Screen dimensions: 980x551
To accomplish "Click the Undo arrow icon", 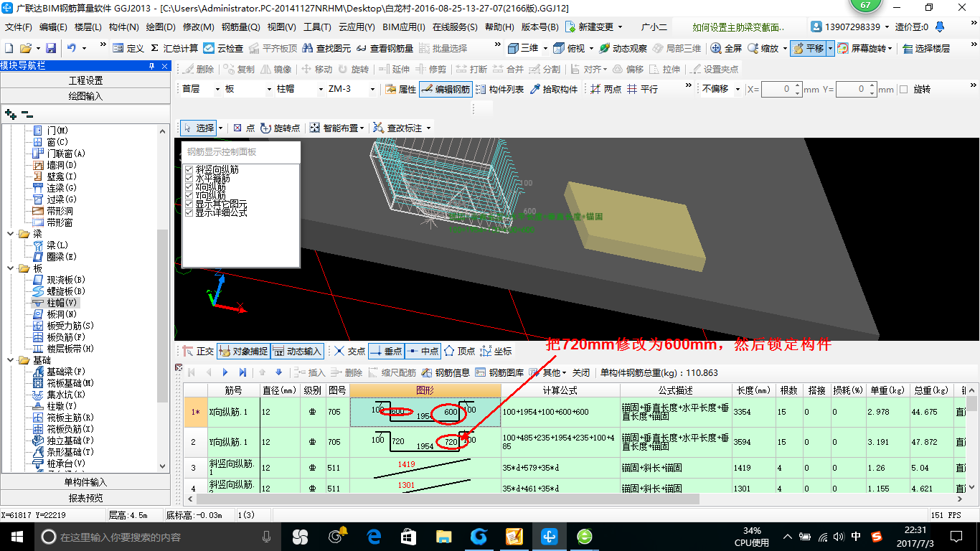I will [72, 48].
